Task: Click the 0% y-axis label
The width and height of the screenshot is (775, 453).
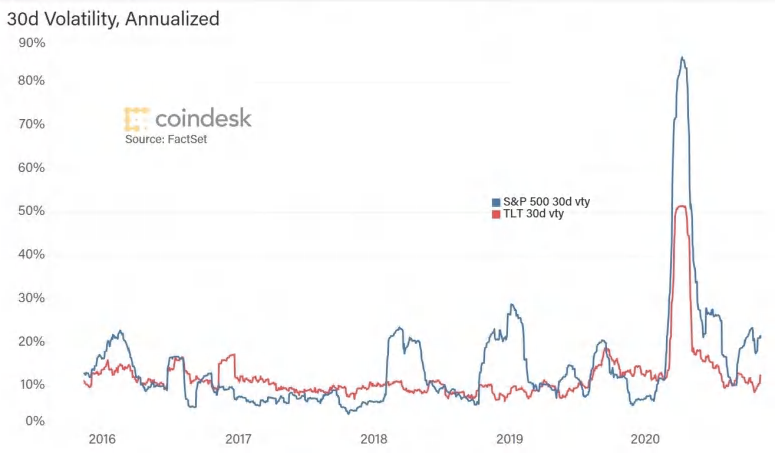Action: click(35, 421)
